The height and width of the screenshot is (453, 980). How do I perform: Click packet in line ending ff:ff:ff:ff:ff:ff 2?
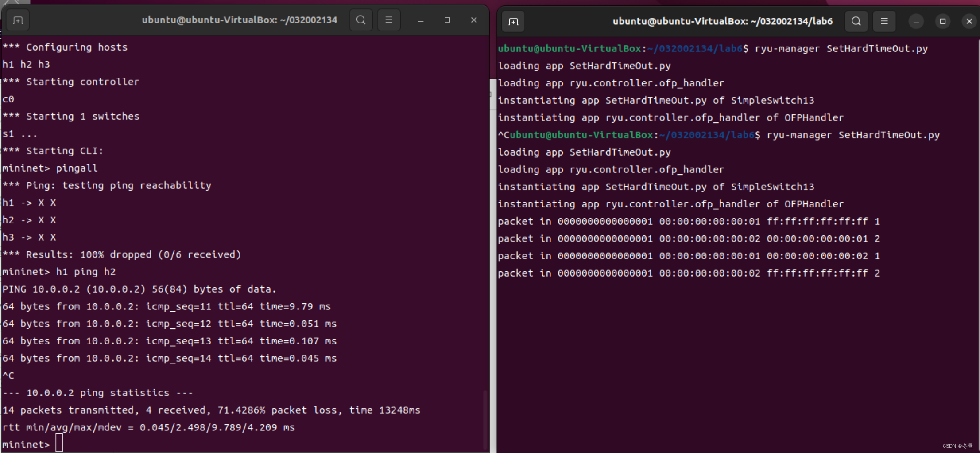click(689, 273)
